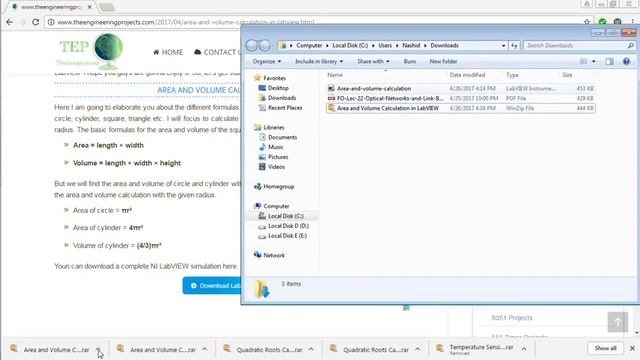Open second Quadratic Roots rar chevron

[x=418, y=349]
